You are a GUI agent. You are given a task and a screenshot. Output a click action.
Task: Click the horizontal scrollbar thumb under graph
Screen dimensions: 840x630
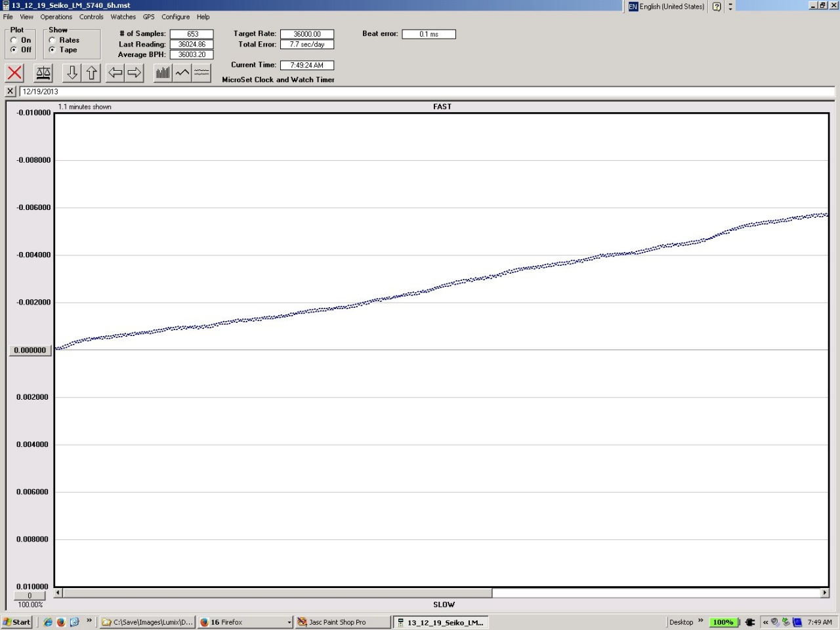tap(277, 593)
